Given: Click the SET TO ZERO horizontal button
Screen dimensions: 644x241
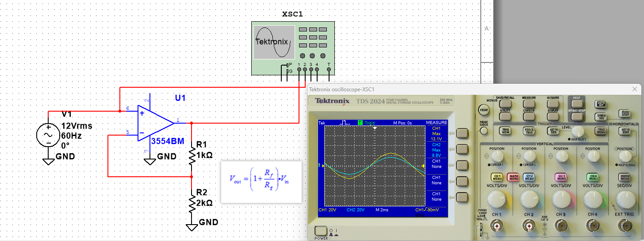Looking at the screenshot, I should (x=625, y=131).
